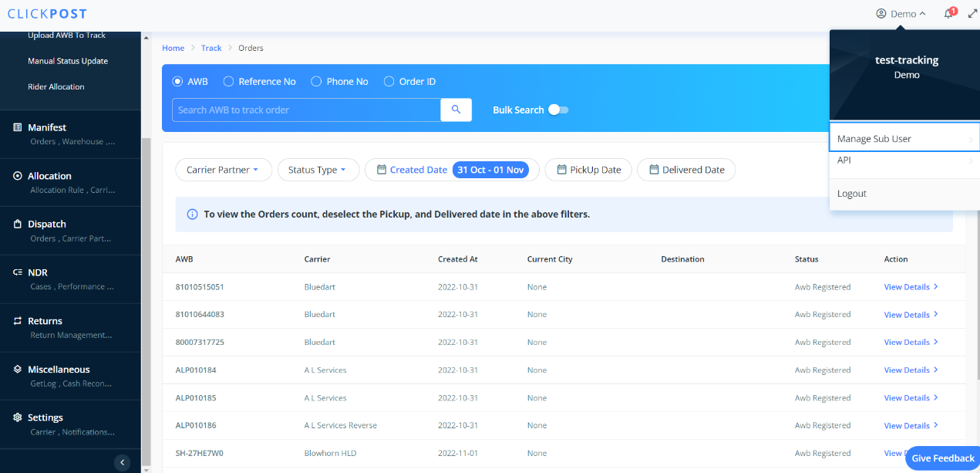Viewport: 980px width, 473px height.
Task: Click the user profile icon beside Demo
Action: (x=881, y=14)
